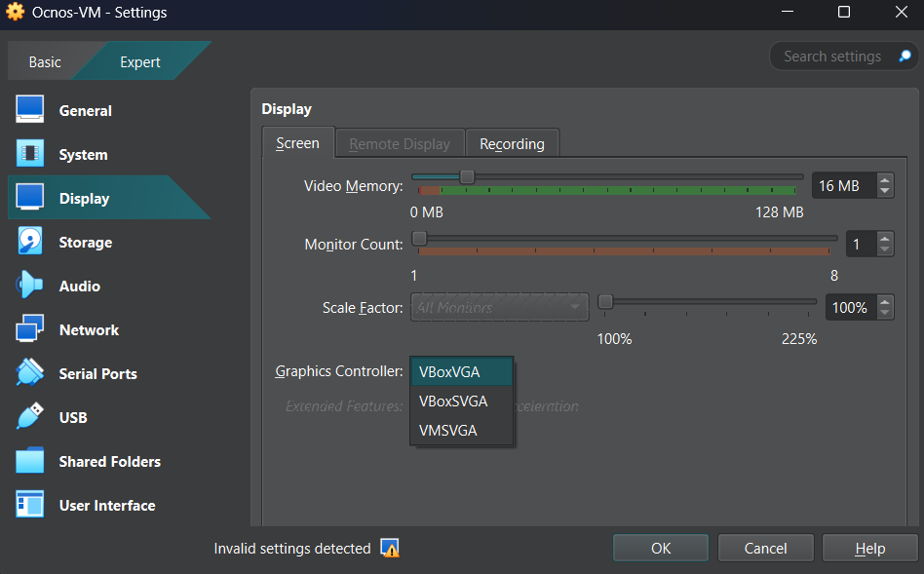Open Storage via its disk icon
This screenshot has width=924, height=574.
[x=30, y=242]
